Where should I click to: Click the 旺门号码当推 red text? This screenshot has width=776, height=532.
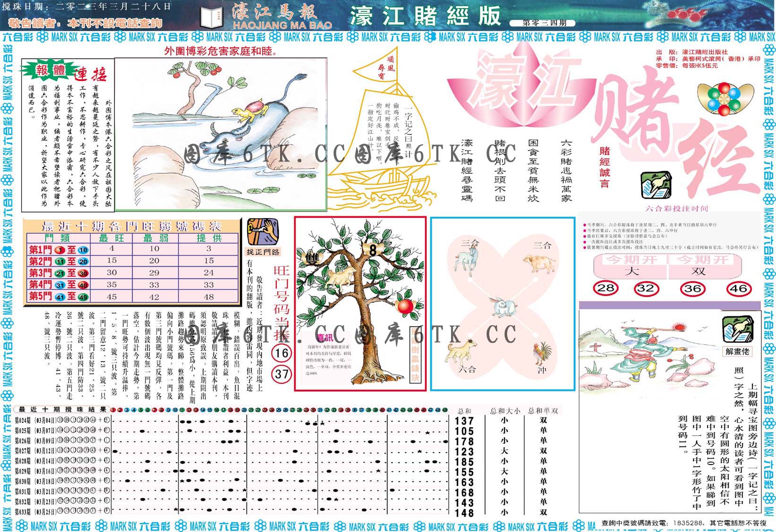[x=281, y=304]
